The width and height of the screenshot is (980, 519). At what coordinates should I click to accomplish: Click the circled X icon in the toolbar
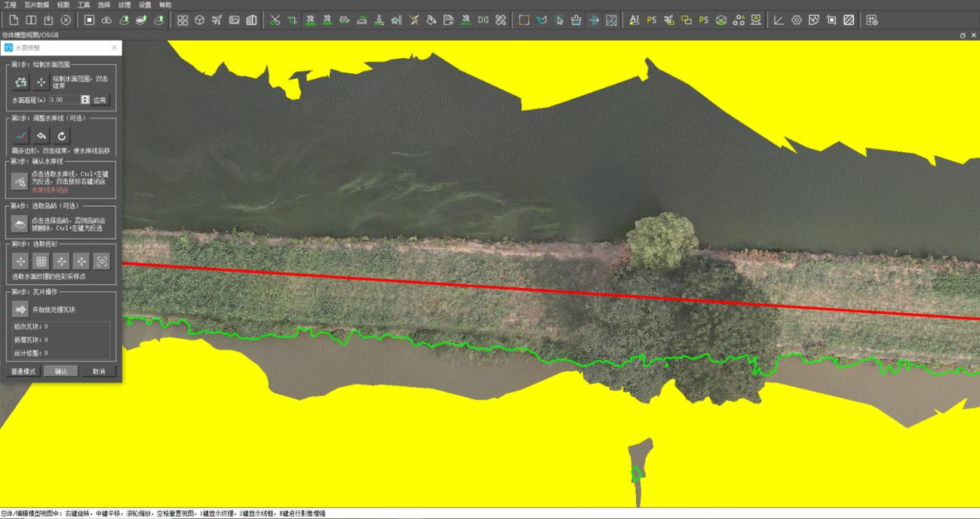coord(66,20)
